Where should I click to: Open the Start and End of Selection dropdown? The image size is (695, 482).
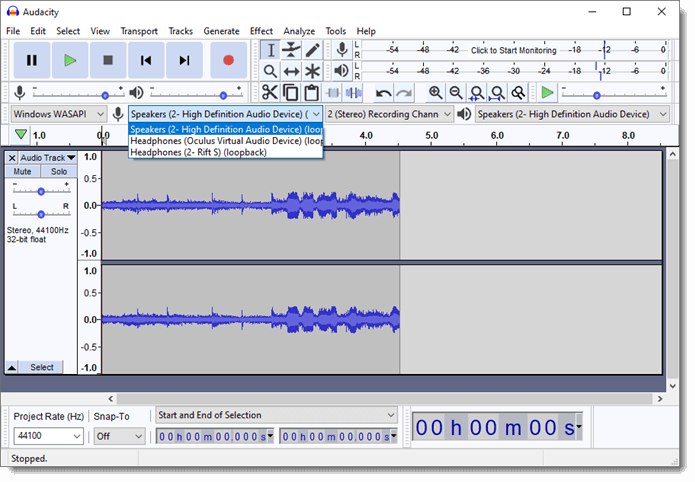pyautogui.click(x=277, y=415)
